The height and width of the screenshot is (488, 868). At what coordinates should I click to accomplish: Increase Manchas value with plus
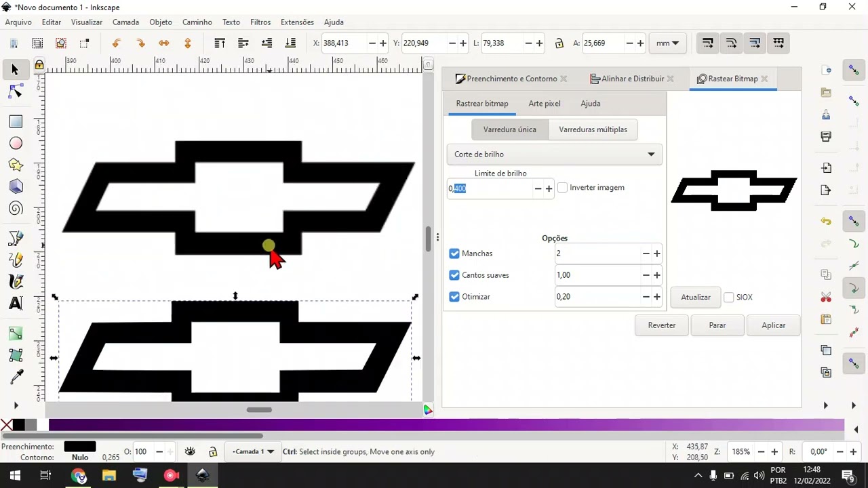click(x=656, y=253)
